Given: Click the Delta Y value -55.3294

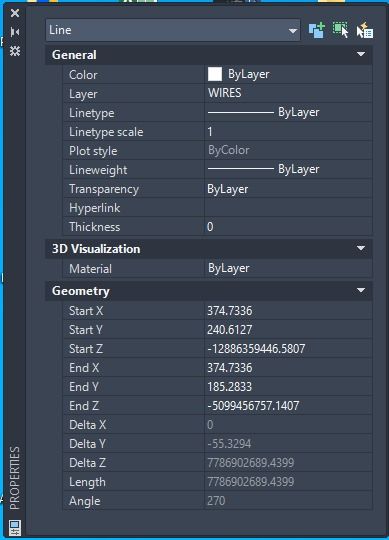Looking at the screenshot, I should [x=229, y=444].
